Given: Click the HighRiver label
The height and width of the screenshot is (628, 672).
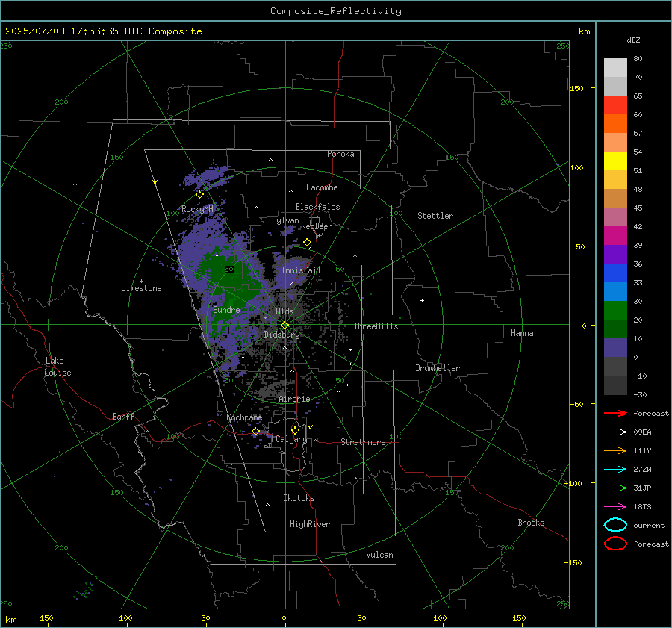Looking at the screenshot, I should coord(310,524).
